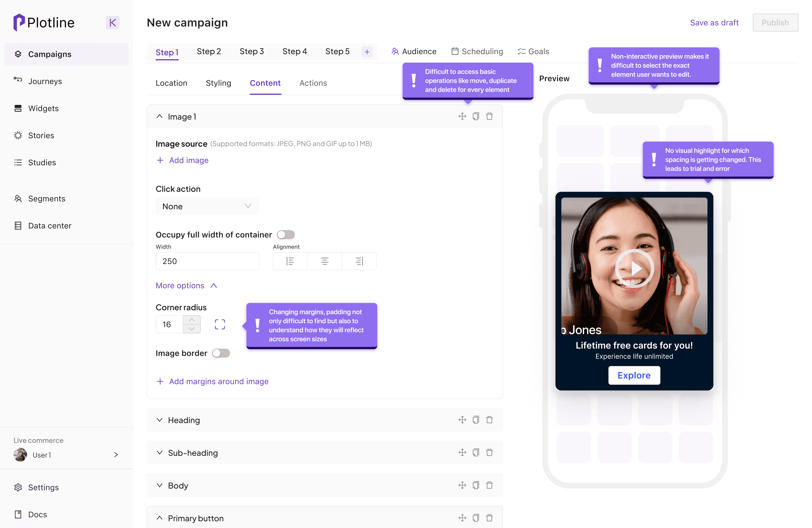The width and height of the screenshot is (812, 528).
Task: Delete the Sub-heading element
Action: point(489,453)
